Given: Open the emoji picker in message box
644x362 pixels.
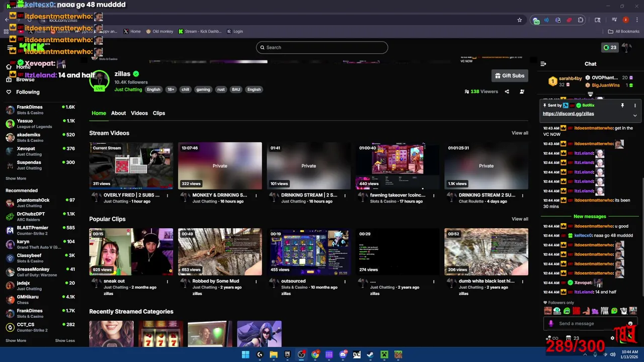Looking at the screenshot, I should (x=630, y=324).
